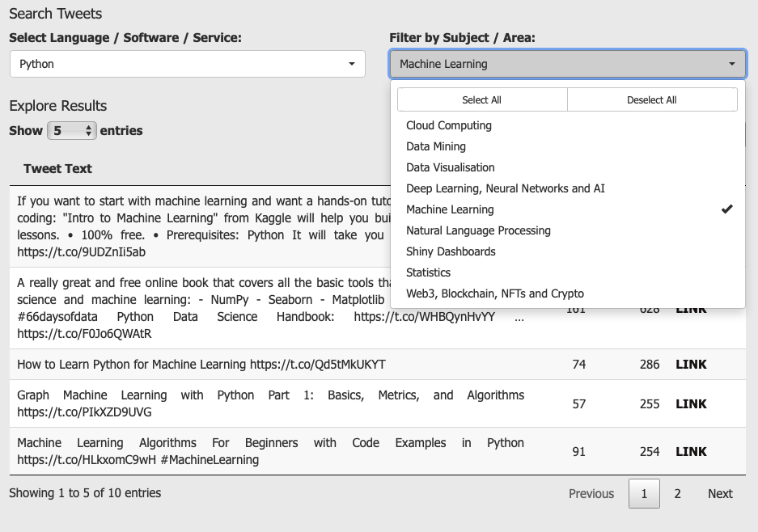Click the Select All button
The image size is (758, 532).
coord(481,99)
